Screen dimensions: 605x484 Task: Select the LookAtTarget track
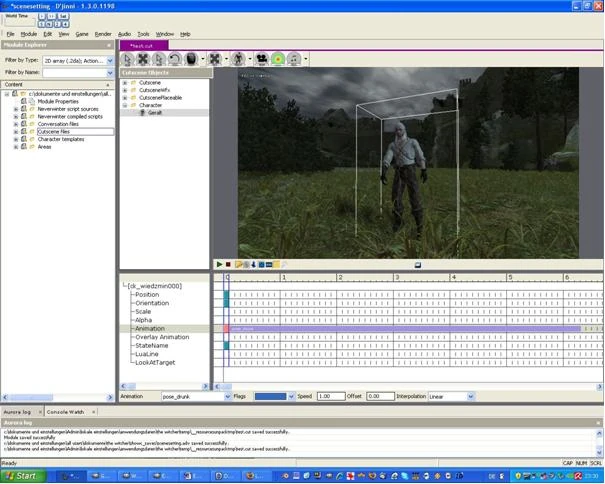(x=155, y=362)
